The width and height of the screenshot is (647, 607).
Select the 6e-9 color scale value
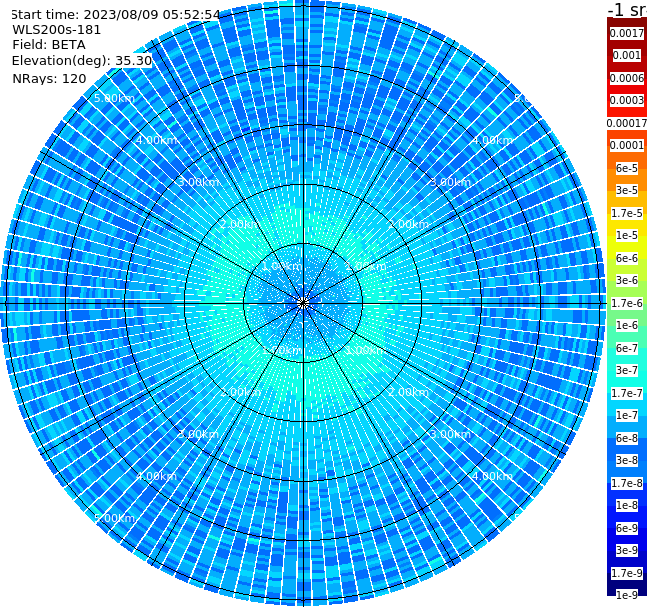(x=627, y=528)
